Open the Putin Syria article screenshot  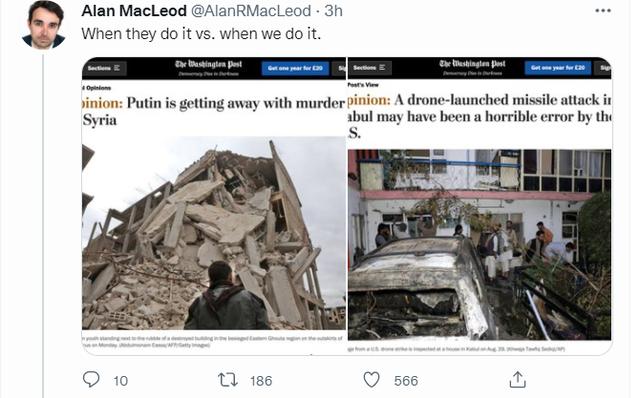pos(214,206)
